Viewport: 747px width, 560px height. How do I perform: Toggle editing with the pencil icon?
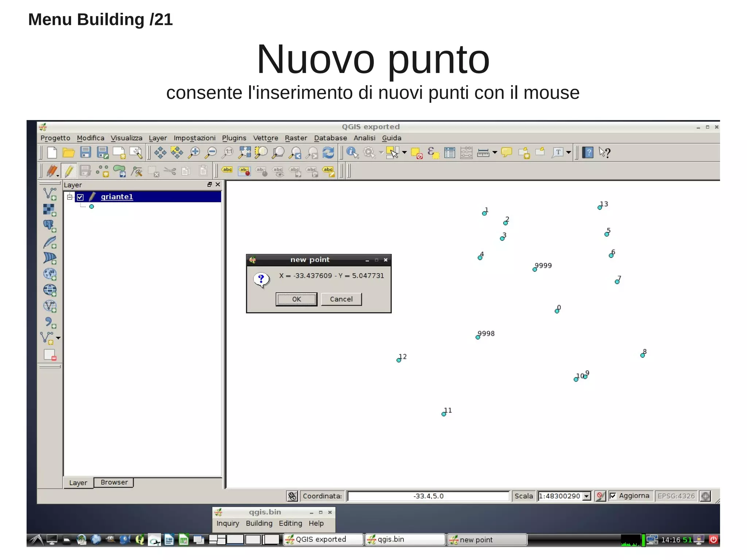[x=69, y=170]
